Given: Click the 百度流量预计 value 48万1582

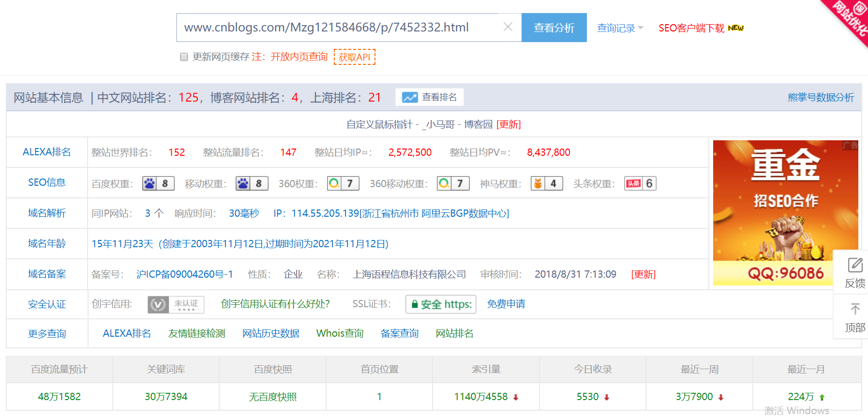Looking at the screenshot, I should click(60, 397).
